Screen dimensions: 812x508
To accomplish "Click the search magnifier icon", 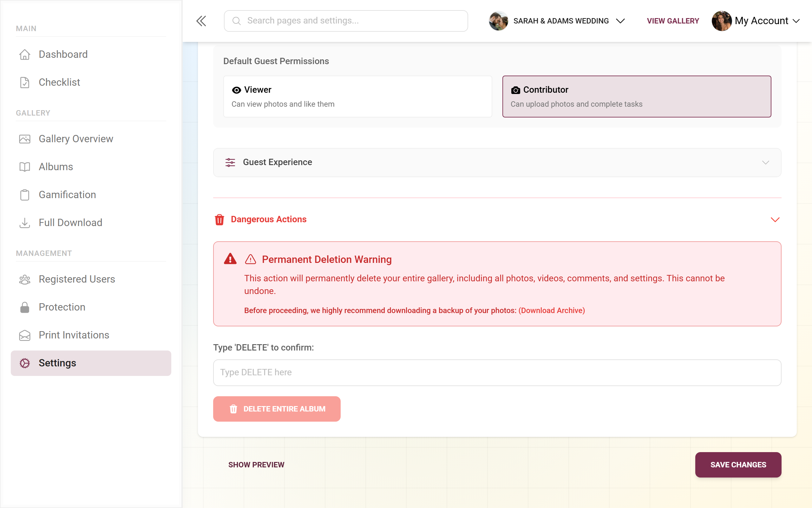I will 237,21.
